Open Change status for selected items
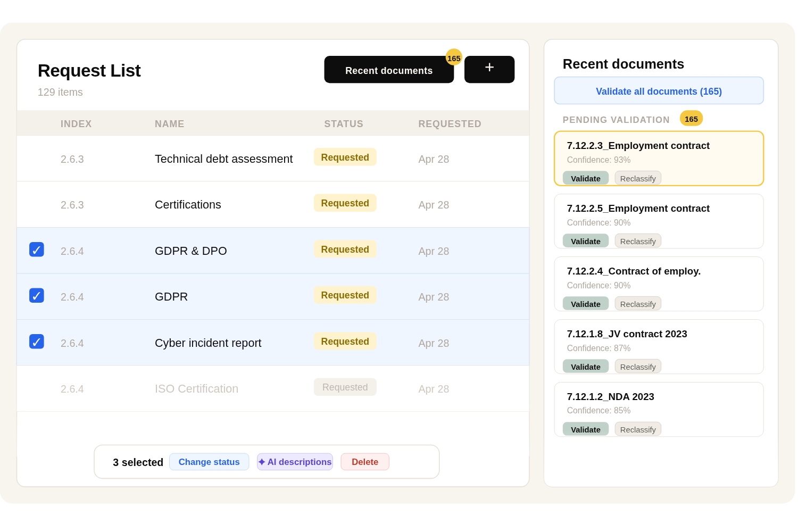798x532 pixels. coord(209,462)
